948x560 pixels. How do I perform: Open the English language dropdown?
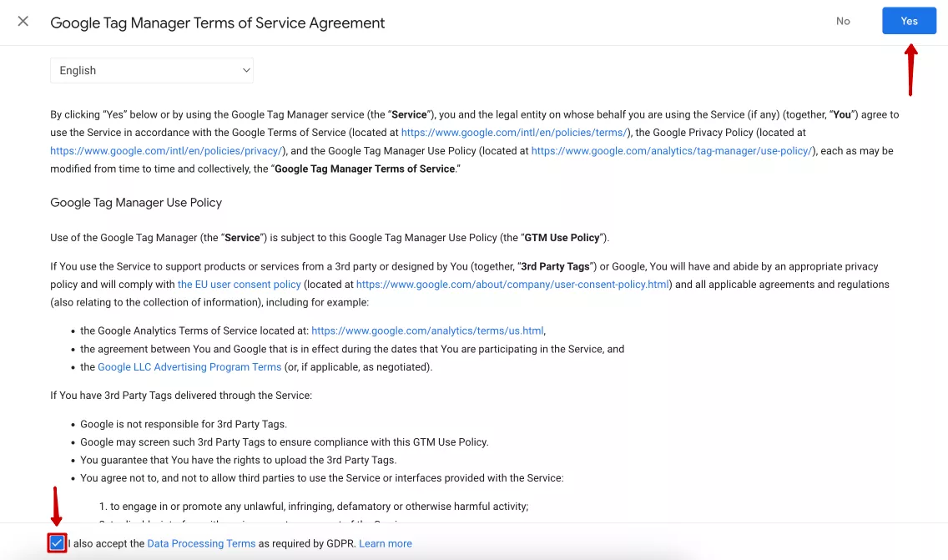point(152,70)
